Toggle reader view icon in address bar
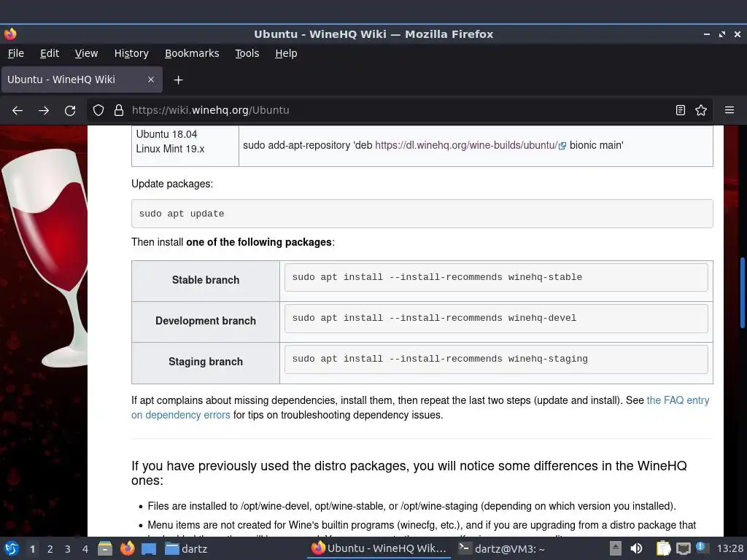 [x=681, y=111]
